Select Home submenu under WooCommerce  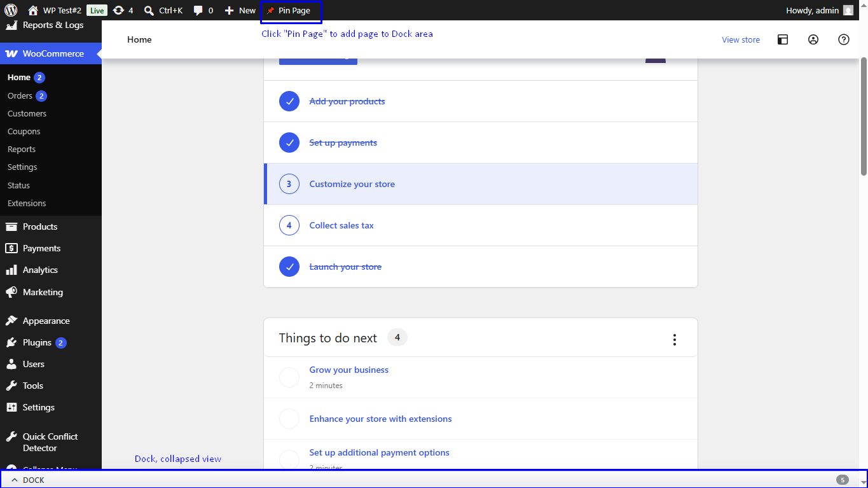tap(19, 77)
